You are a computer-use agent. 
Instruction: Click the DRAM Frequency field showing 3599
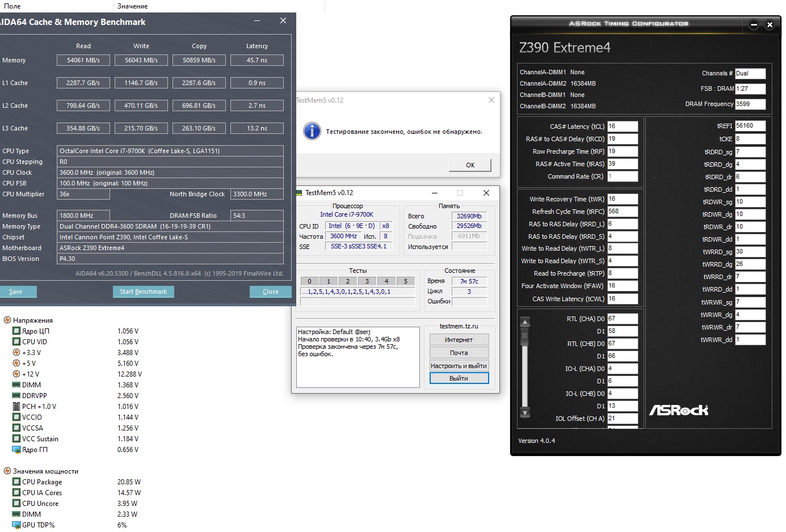pyautogui.click(x=750, y=104)
